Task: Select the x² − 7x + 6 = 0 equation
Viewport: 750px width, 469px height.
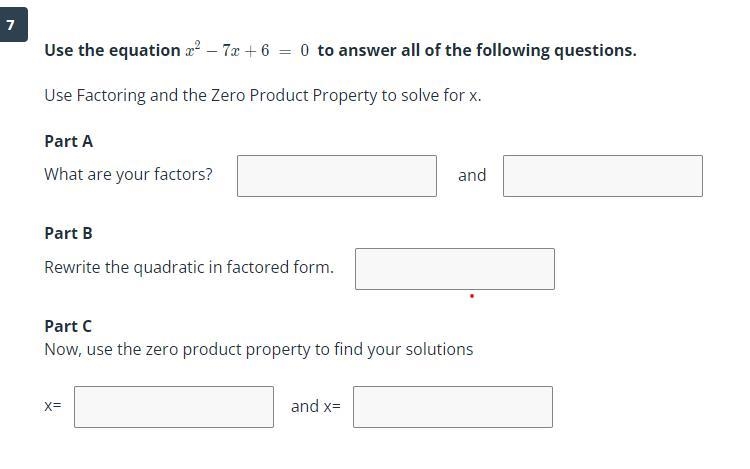Action: click(247, 50)
